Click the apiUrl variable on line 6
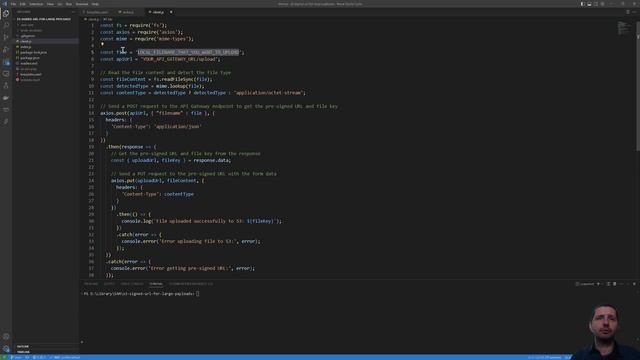The image size is (640, 360). (x=124, y=59)
